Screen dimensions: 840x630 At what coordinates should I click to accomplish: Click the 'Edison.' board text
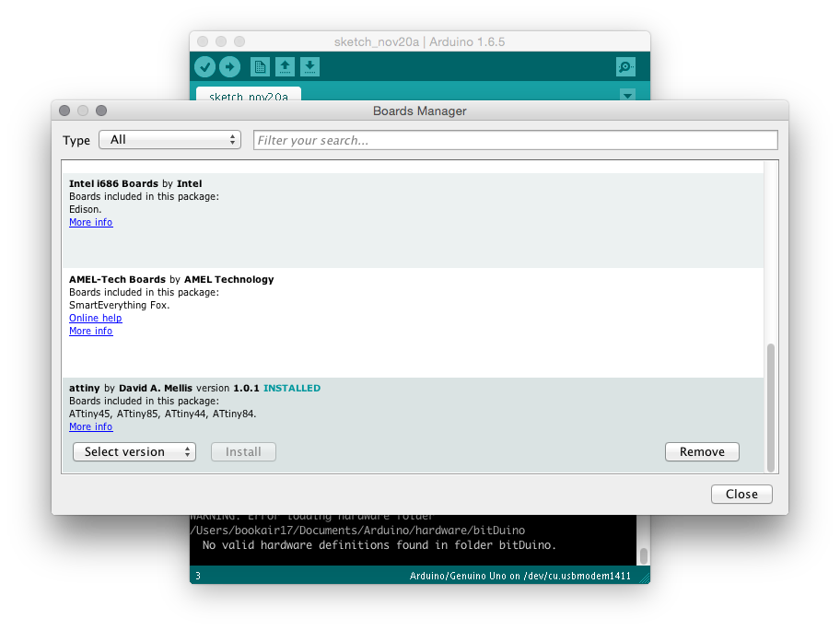[85, 209]
